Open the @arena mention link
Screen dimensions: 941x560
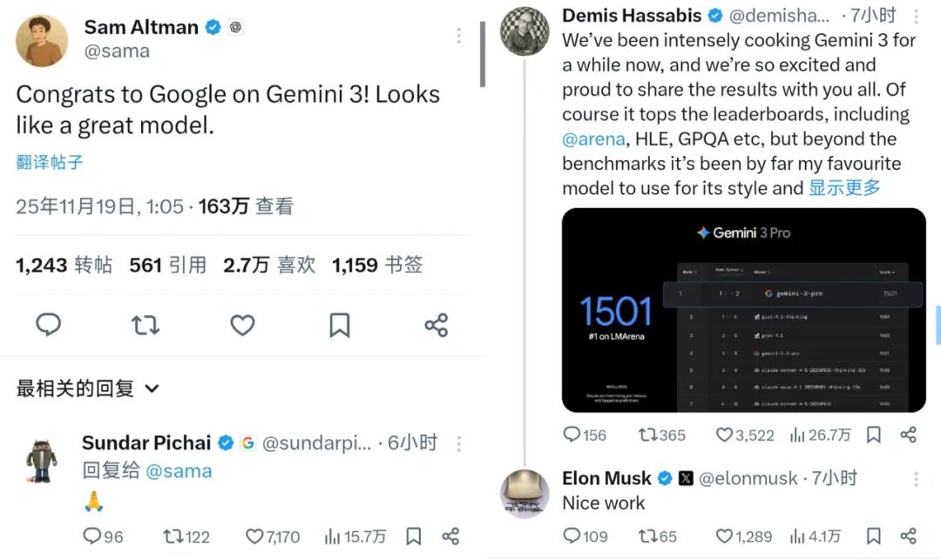593,139
